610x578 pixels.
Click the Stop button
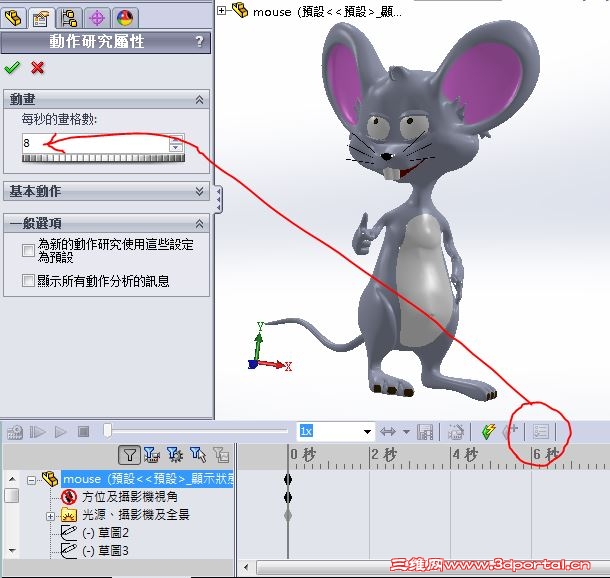[x=83, y=432]
